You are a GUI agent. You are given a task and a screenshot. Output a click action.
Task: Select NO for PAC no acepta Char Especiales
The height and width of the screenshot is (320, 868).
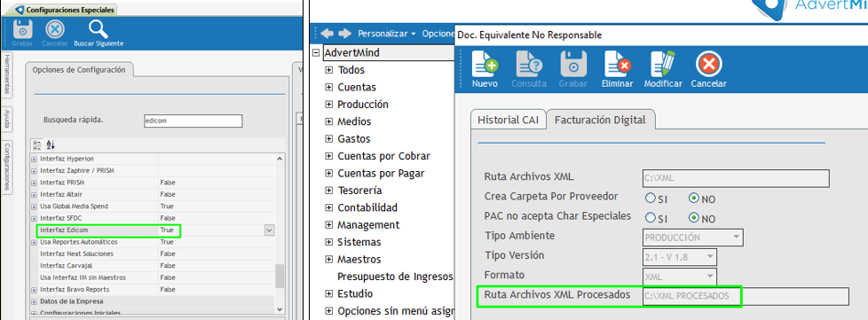click(x=694, y=218)
